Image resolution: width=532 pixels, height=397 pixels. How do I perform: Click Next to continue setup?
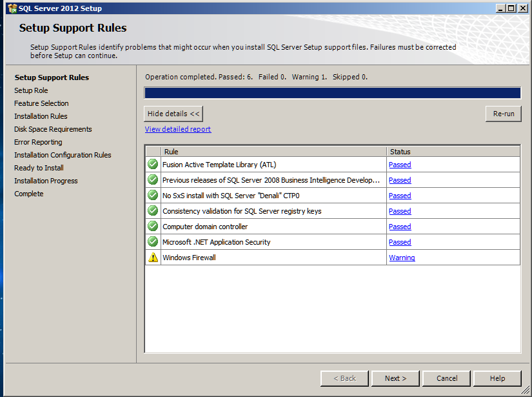coord(395,378)
